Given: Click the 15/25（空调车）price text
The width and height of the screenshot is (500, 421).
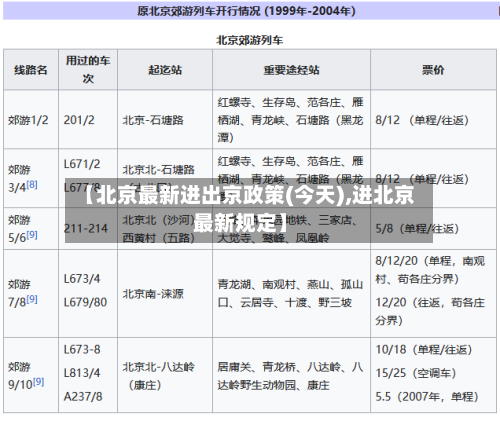Looking at the screenshot, I should click(416, 373).
